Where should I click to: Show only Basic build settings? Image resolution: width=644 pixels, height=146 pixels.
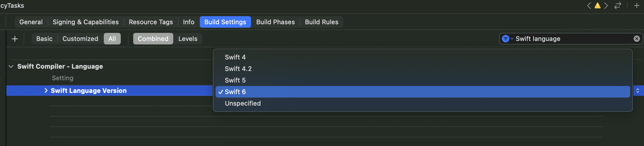(x=44, y=39)
